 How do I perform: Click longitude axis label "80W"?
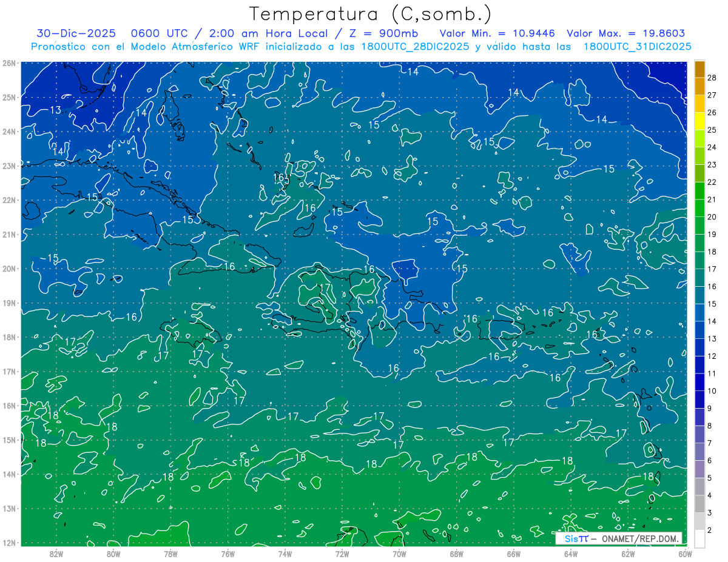pyautogui.click(x=113, y=554)
